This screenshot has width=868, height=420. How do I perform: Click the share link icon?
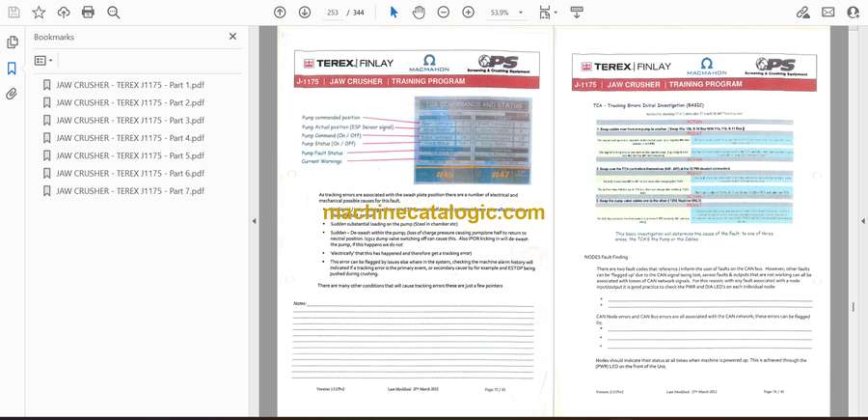802,13
